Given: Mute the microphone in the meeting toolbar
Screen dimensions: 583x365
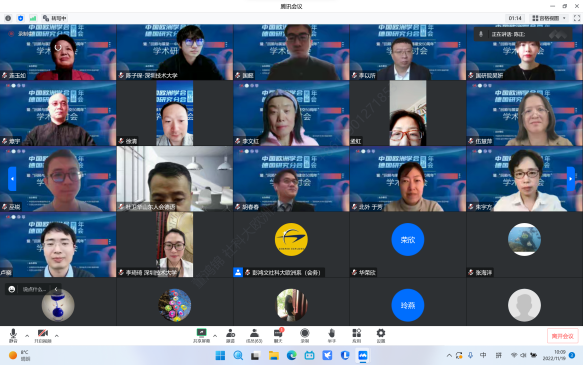Looking at the screenshot, I should 13,335.
